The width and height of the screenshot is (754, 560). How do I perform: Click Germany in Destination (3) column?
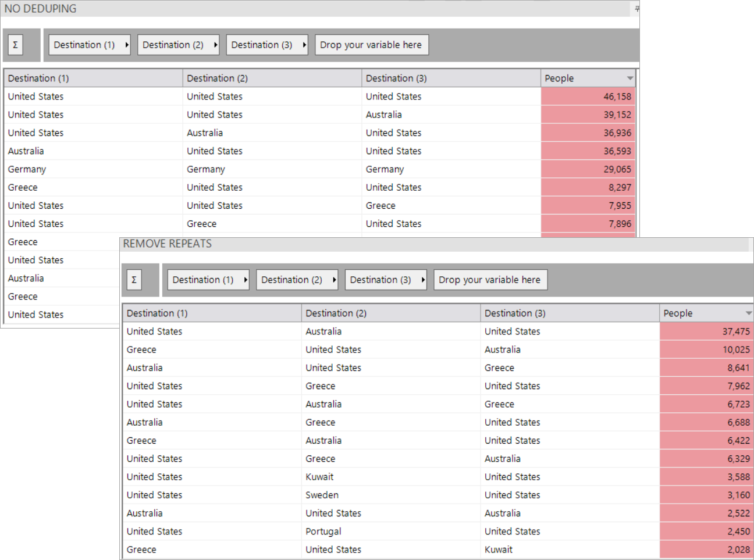pos(385,169)
